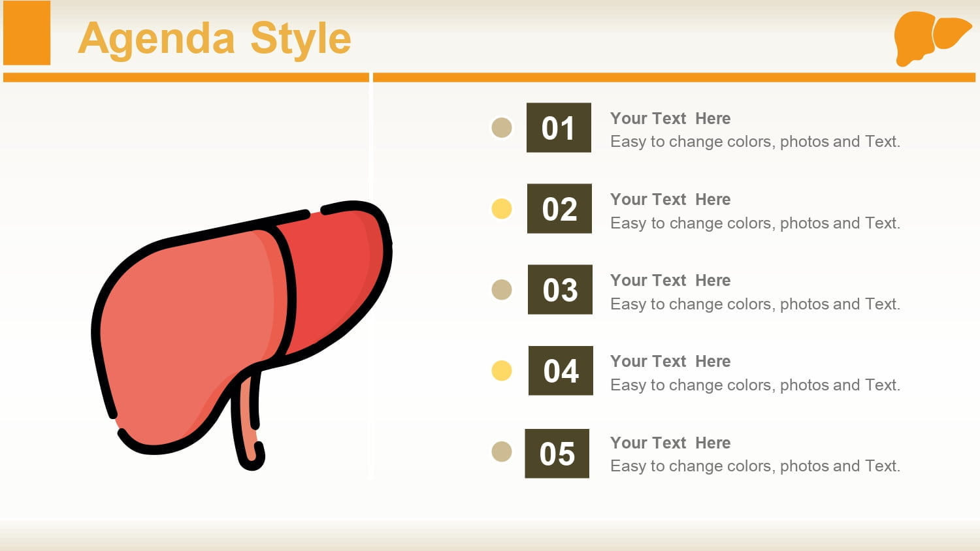Screen dimensions: 980x551
Task: Click the dark 03 number box
Action: [560, 289]
